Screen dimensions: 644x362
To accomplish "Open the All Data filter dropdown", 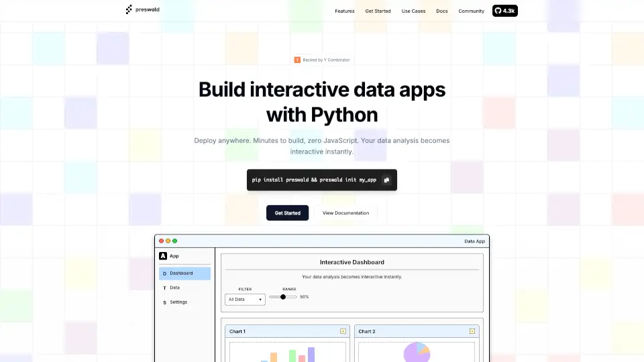I will pos(245,299).
